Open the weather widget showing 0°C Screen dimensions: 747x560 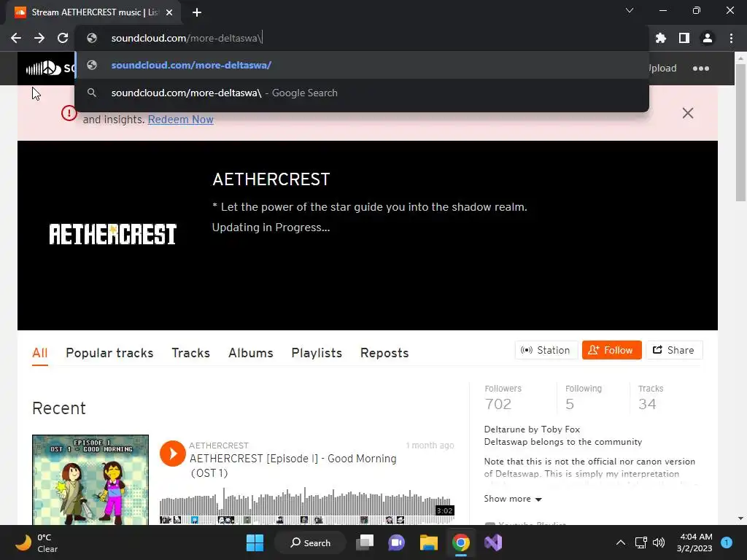(37, 542)
